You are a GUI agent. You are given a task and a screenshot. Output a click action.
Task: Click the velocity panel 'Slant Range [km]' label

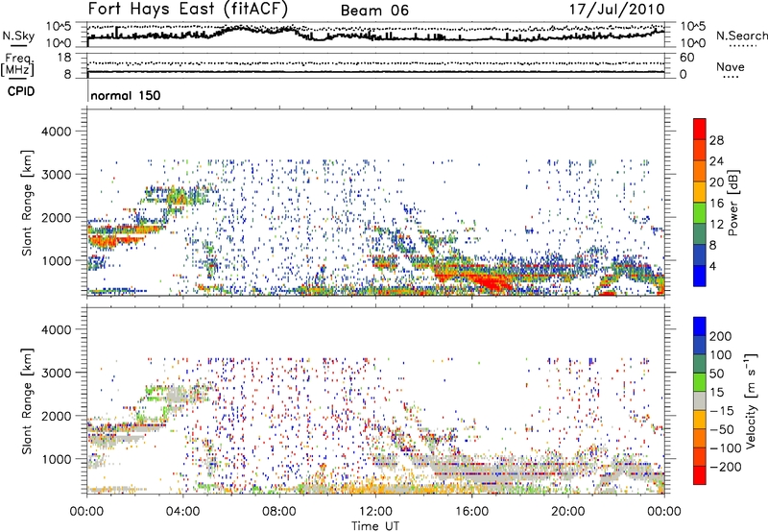27,401
